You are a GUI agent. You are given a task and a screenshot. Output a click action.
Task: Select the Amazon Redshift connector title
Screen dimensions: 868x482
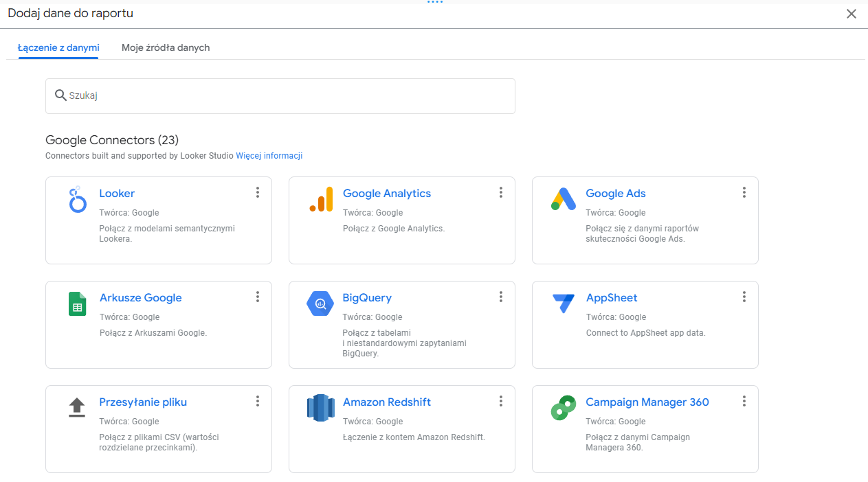point(387,402)
